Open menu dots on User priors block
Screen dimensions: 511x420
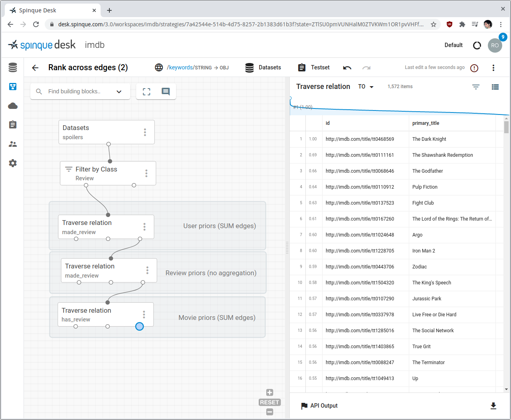click(145, 227)
